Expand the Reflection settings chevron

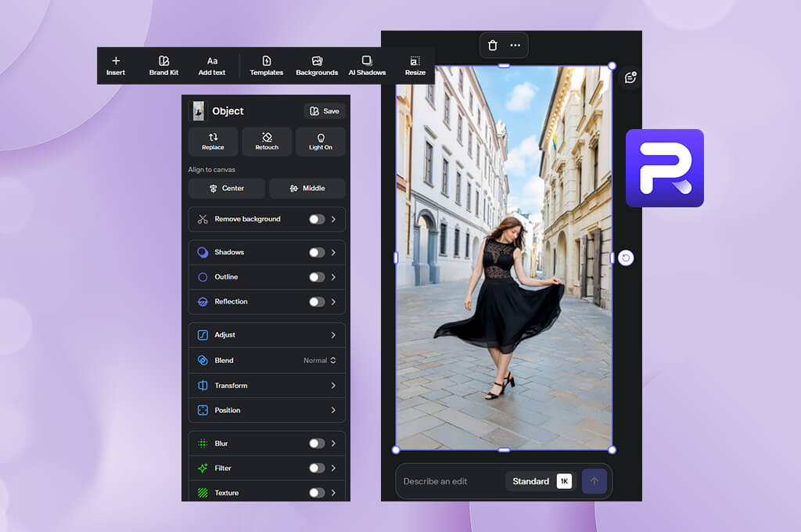tap(333, 302)
